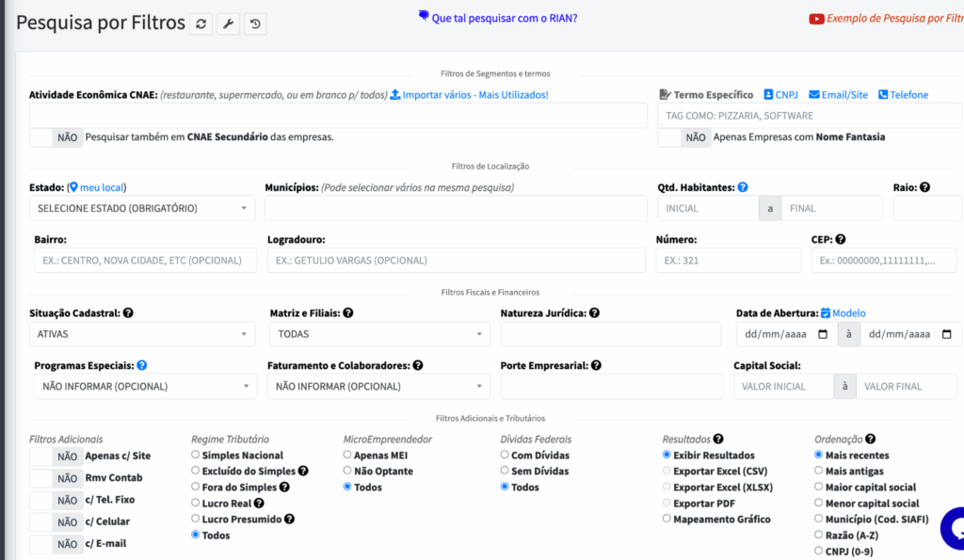Open the search history clock icon

click(x=255, y=24)
